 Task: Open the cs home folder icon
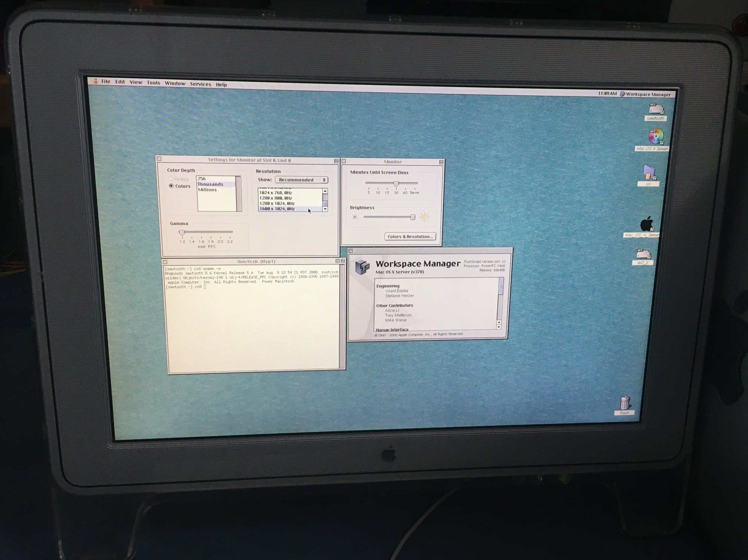pyautogui.click(x=649, y=172)
